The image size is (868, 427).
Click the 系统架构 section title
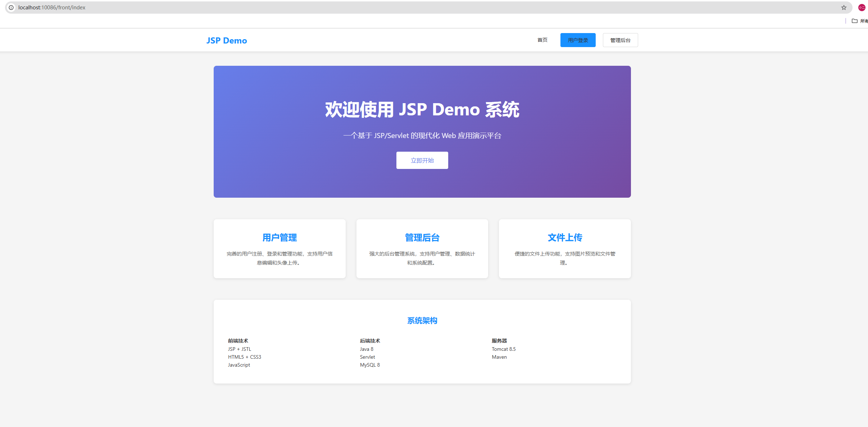click(422, 321)
